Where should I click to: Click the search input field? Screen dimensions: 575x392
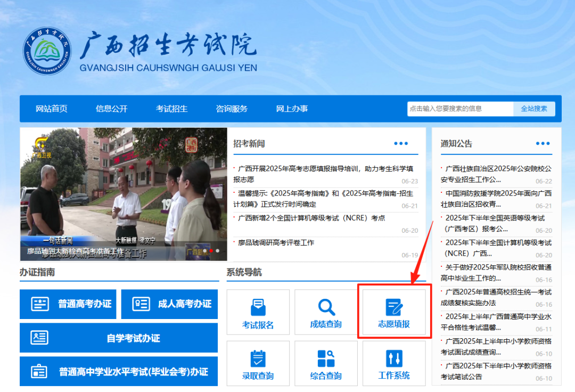460,109
